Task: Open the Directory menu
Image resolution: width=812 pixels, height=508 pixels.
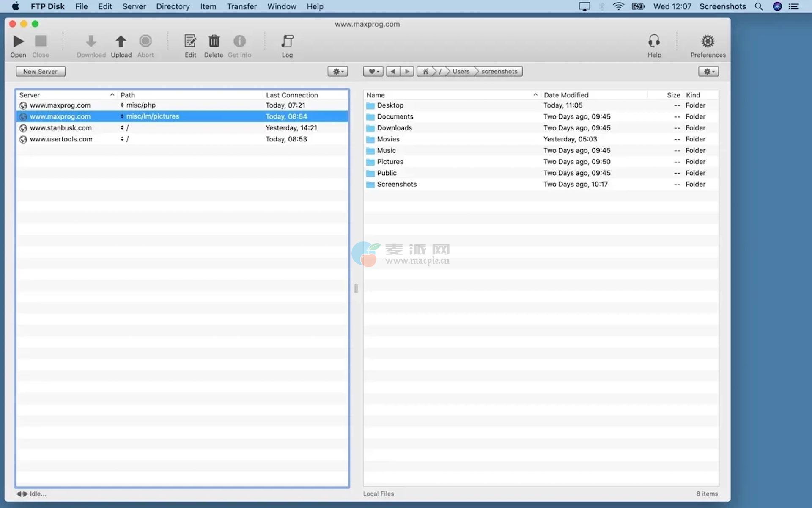Action: tap(173, 6)
